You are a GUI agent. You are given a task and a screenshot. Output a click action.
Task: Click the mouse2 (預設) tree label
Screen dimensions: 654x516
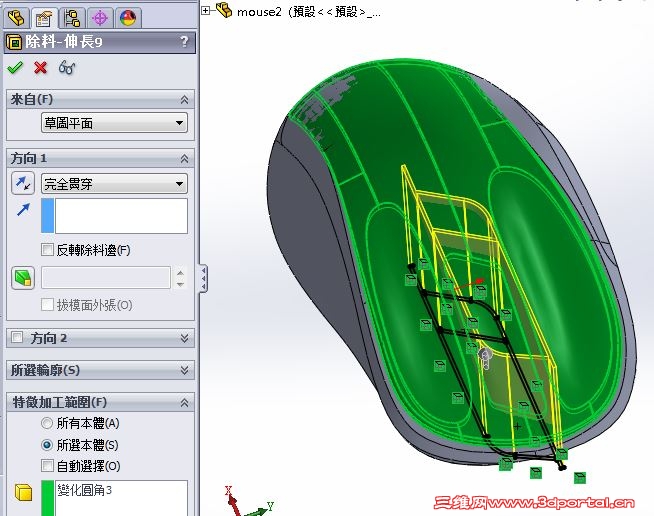pos(309,12)
